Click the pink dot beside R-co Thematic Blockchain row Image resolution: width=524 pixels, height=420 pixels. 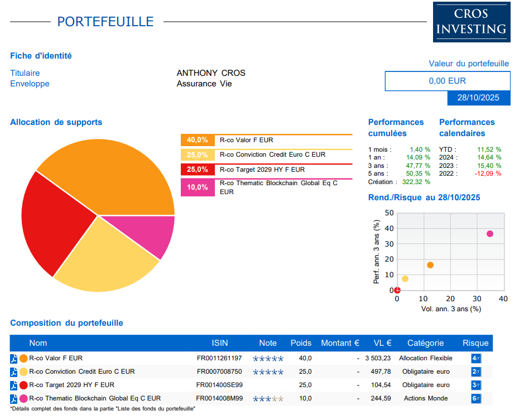(23, 399)
